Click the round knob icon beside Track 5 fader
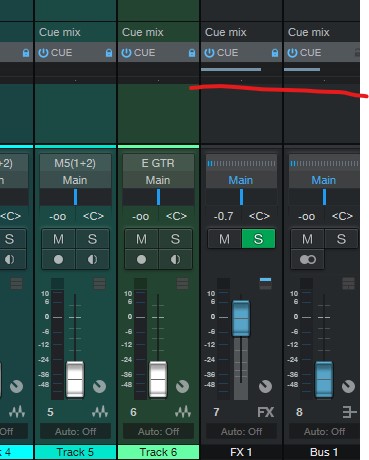369x460 pixels. pos(99,386)
